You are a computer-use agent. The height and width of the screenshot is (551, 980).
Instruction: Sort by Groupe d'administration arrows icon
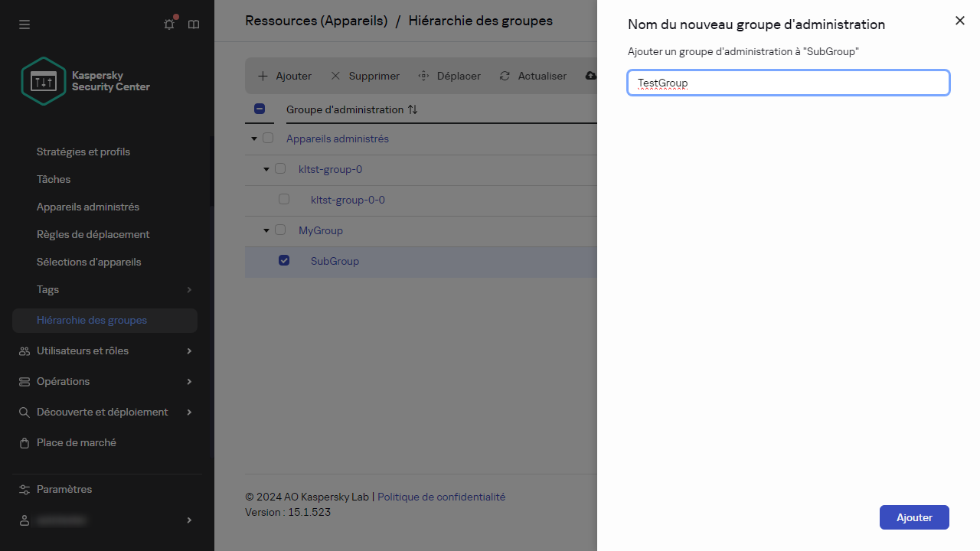tap(413, 109)
